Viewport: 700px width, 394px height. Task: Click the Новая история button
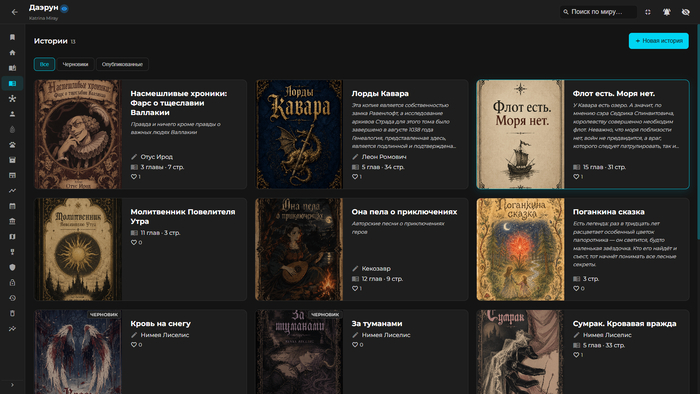(x=658, y=41)
